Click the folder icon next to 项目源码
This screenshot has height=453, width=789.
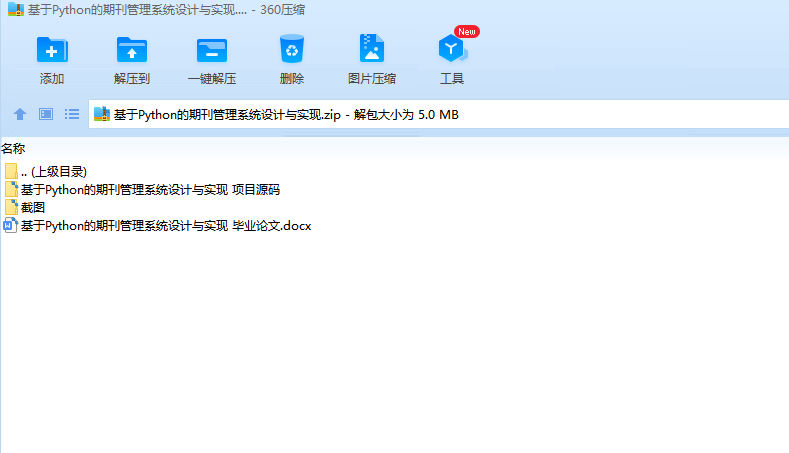click(x=11, y=189)
